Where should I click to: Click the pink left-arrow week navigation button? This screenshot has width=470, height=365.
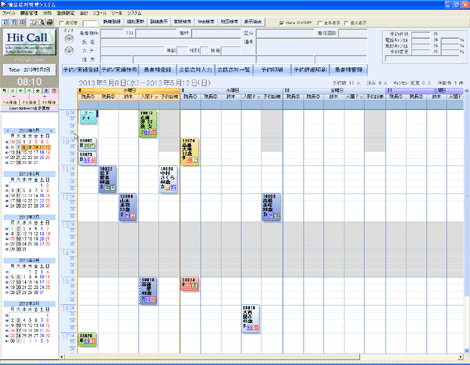[x=15, y=96]
